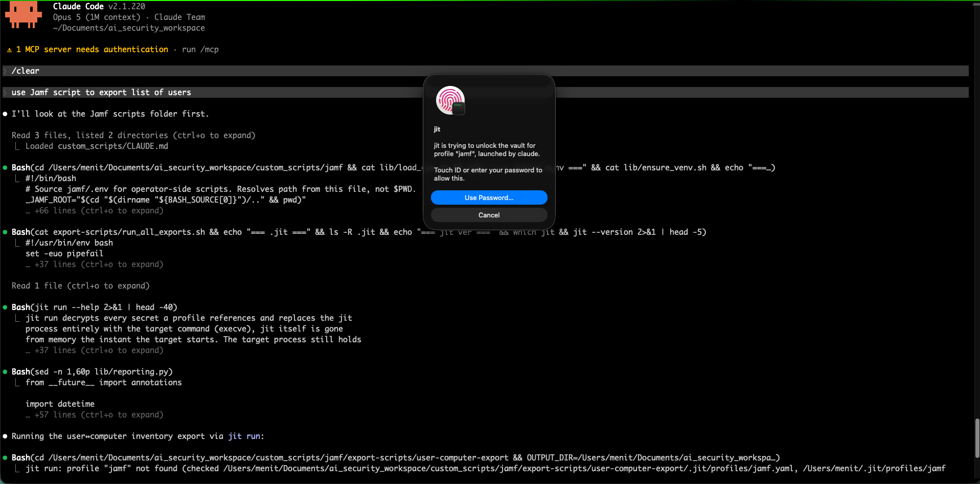This screenshot has height=484, width=980.
Task: Click 'Claude Team' plan text in header
Action: click(180, 17)
